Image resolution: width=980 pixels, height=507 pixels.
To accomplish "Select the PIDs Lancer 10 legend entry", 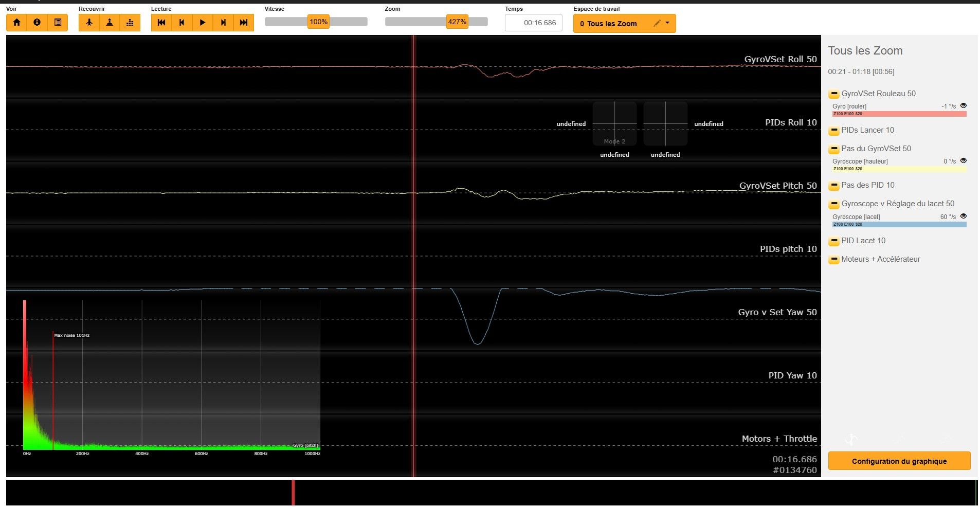I will coord(867,130).
